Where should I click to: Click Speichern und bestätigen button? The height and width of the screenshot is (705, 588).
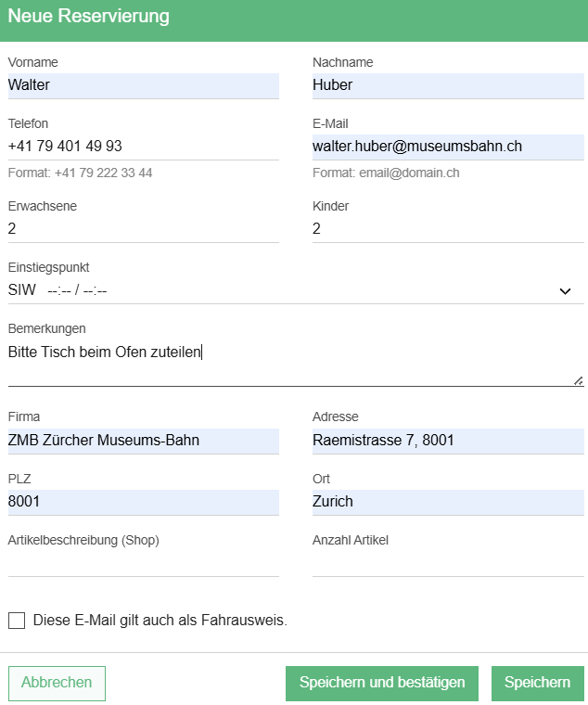click(382, 683)
